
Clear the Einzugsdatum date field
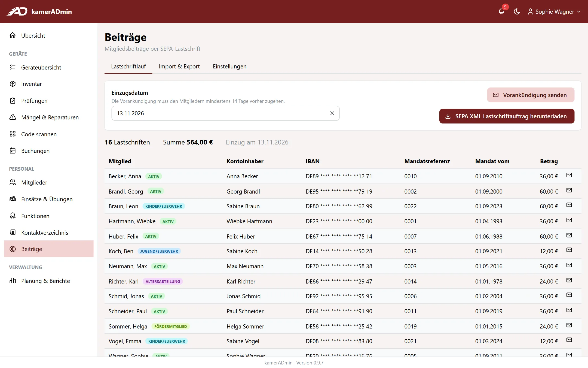(332, 113)
